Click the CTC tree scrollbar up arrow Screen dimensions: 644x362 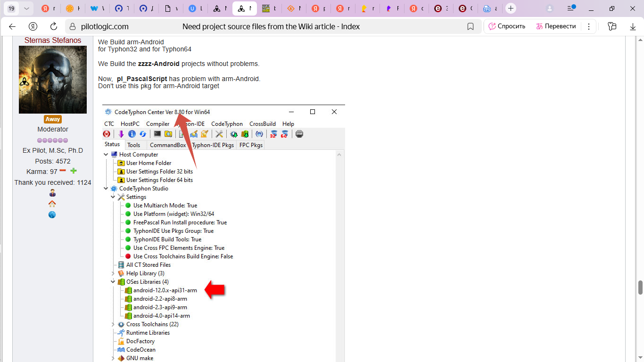[x=340, y=155]
